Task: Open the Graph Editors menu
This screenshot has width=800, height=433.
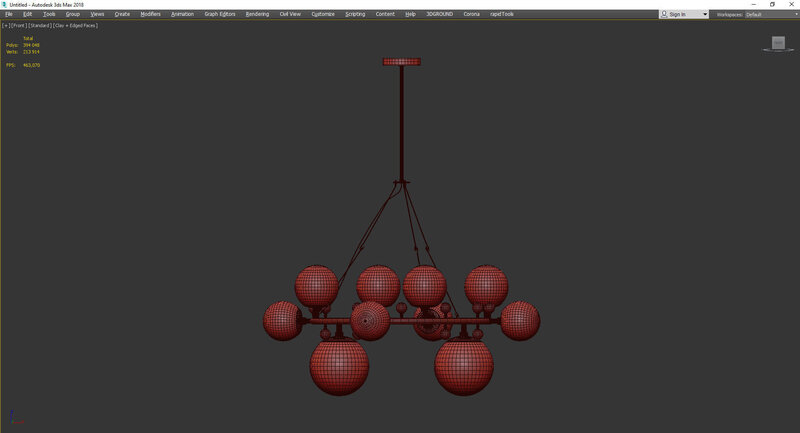Action: pyautogui.click(x=218, y=14)
